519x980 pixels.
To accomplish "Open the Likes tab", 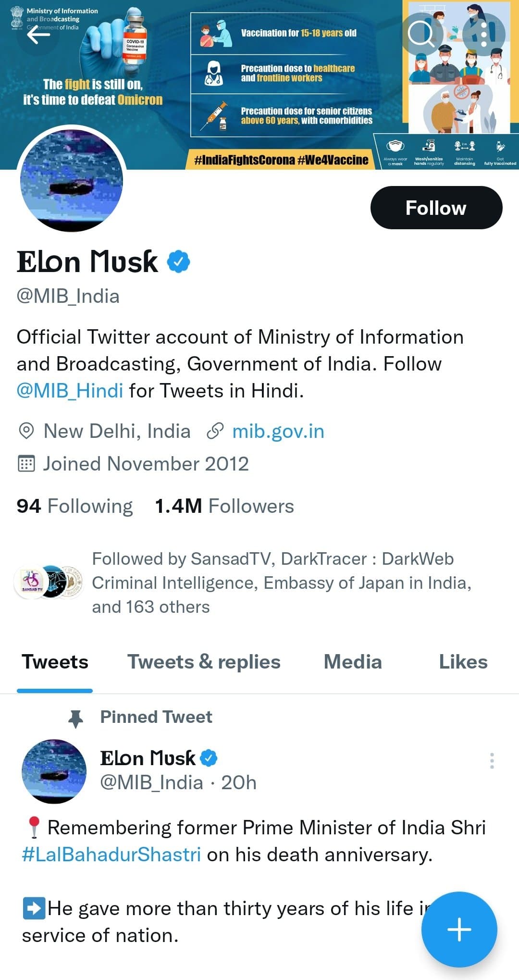I will 463,662.
